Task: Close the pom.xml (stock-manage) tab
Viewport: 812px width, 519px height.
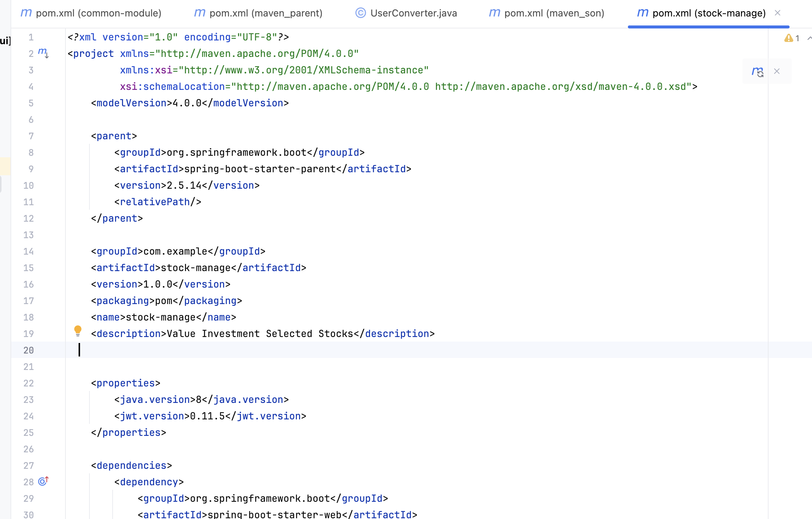Action: [x=777, y=13]
